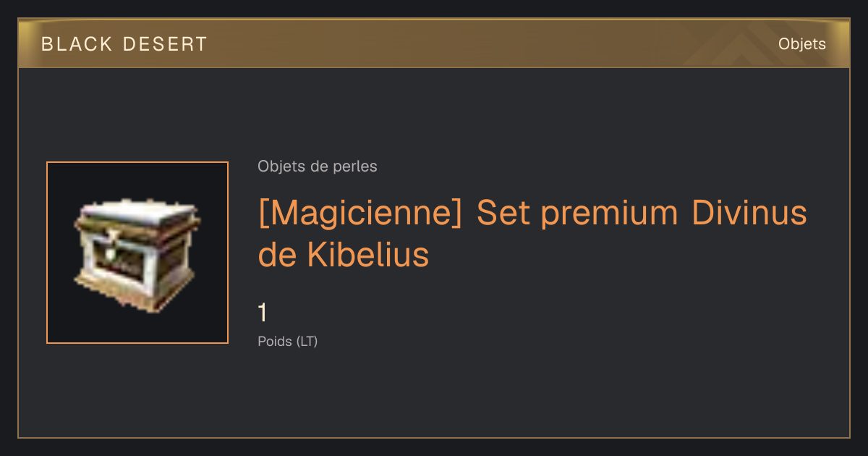Click the treasure chest item icon
This screenshot has height=456, width=868.
(137, 252)
